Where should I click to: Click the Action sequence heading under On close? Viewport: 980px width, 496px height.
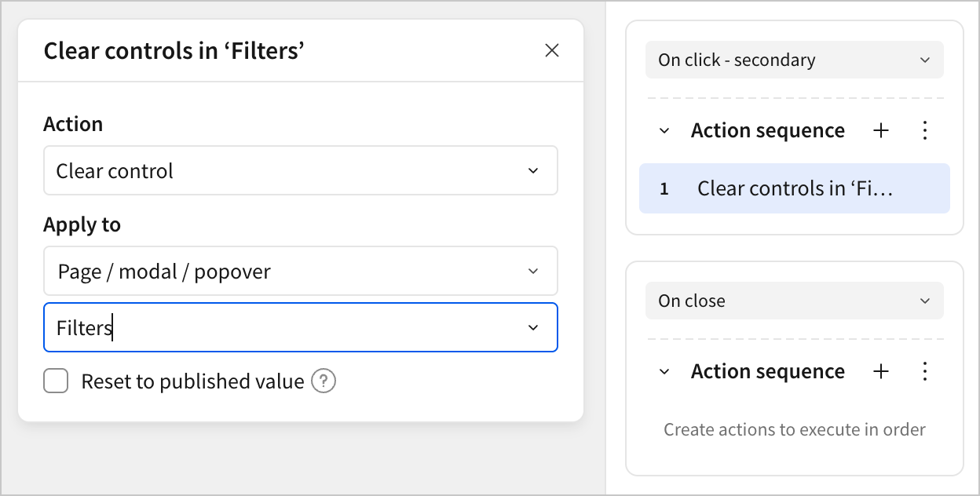767,372
